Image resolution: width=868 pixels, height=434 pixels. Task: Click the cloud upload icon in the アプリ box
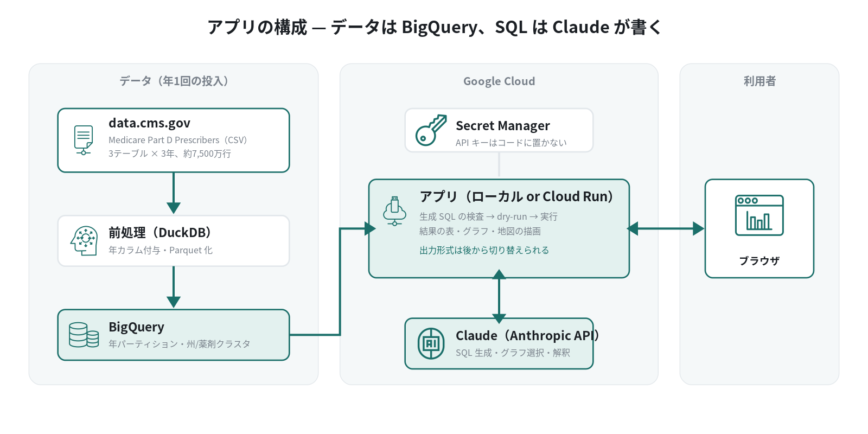[x=395, y=211]
